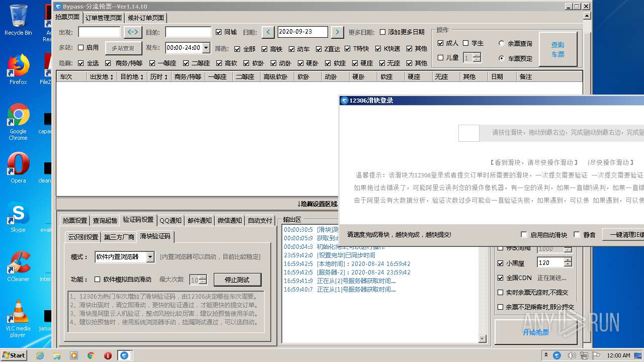This screenshot has height=362, width=644.
Task: Enable 软件模拟自动滑动 checkbox
Action: [x=98, y=280]
